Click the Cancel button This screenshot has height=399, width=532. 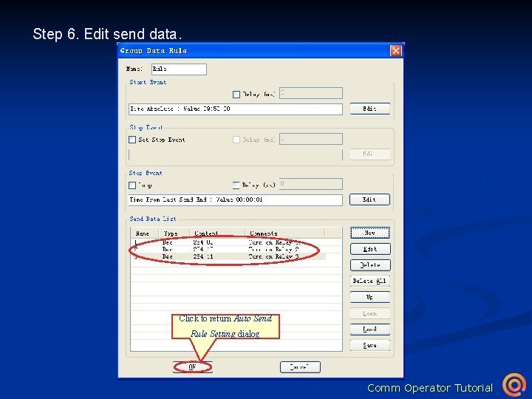300,367
